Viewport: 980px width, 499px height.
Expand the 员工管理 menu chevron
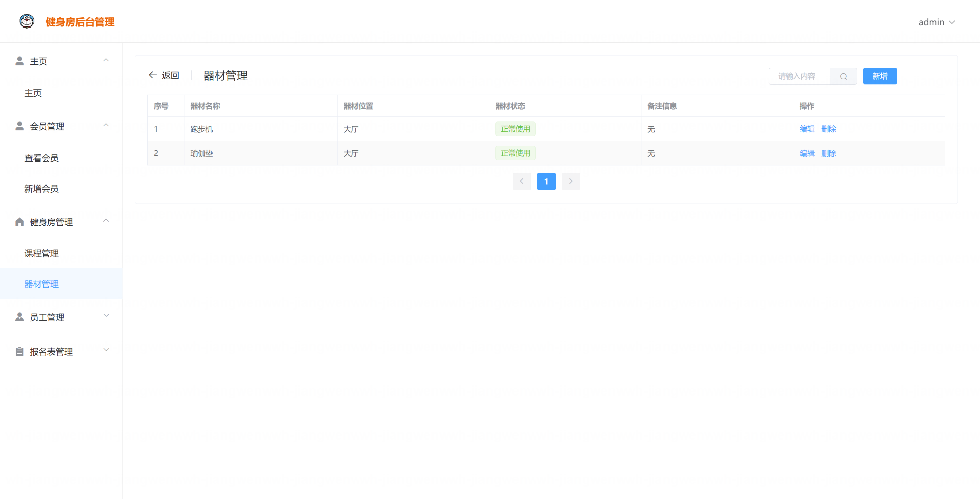point(106,316)
